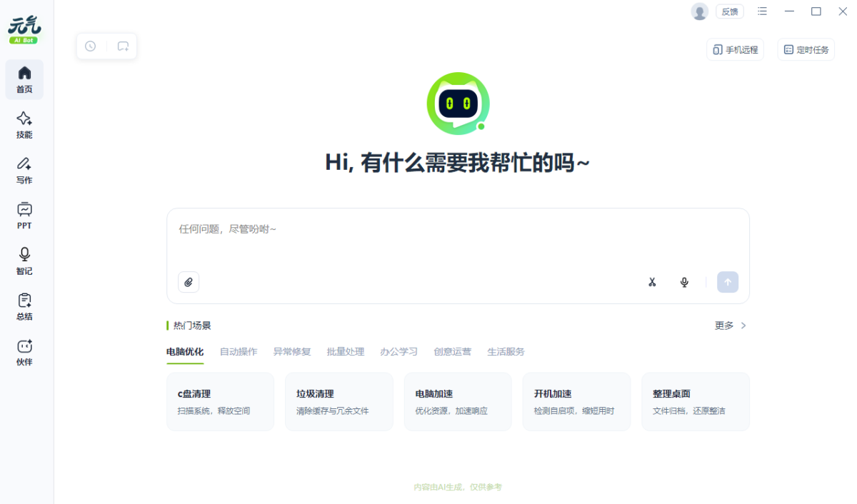Switch to the 自动操作 tab
Screen dimensions: 857x504
pos(239,352)
